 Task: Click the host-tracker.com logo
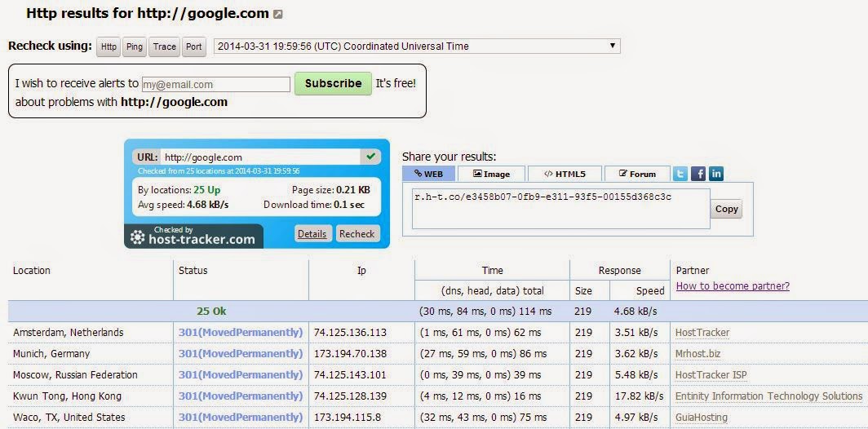(x=193, y=237)
